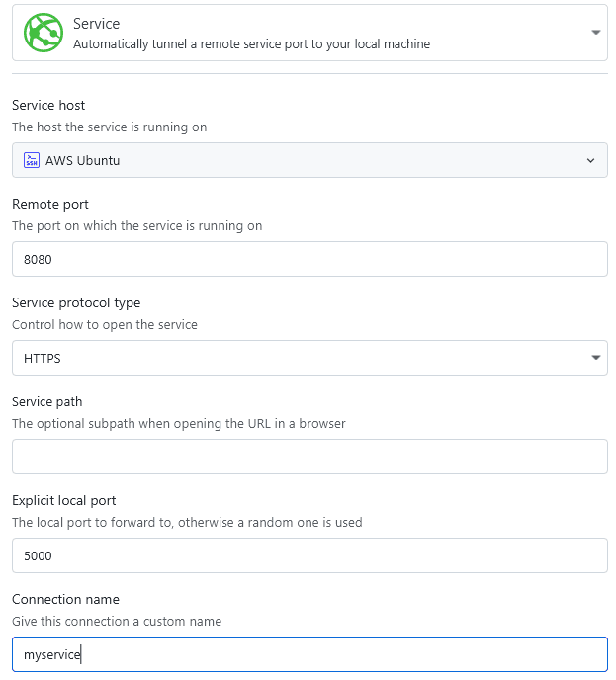Focus the empty Service path field
Image resolution: width=616 pixels, height=680 pixels.
[309, 457]
